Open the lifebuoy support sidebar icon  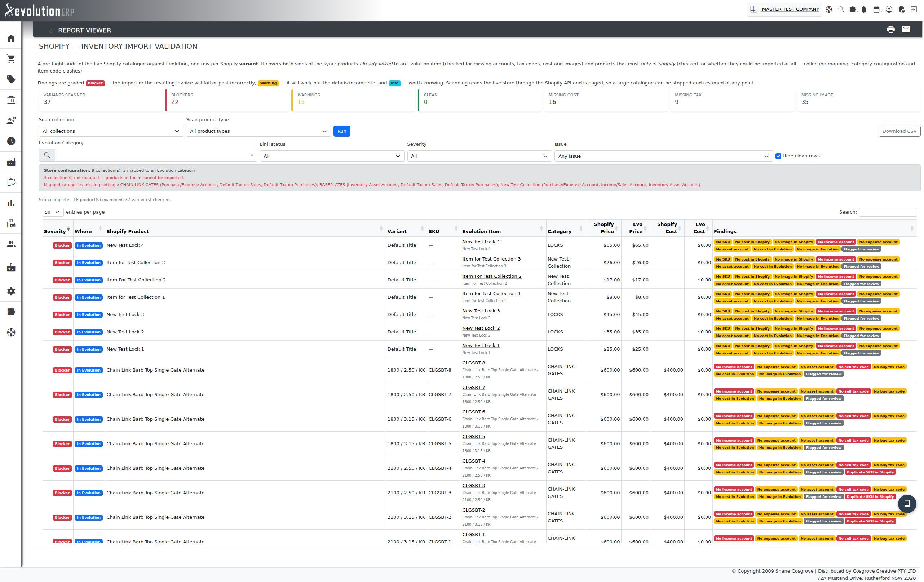[11, 332]
